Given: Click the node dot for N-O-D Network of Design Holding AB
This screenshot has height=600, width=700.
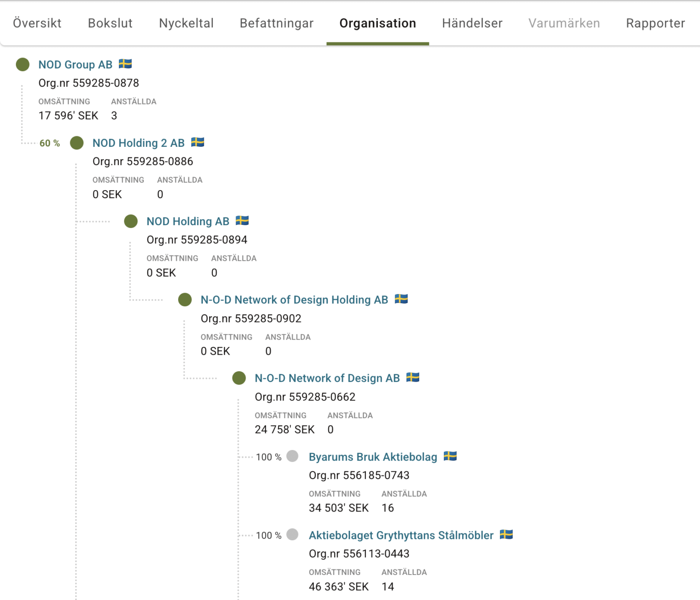Looking at the screenshot, I should [x=185, y=300].
